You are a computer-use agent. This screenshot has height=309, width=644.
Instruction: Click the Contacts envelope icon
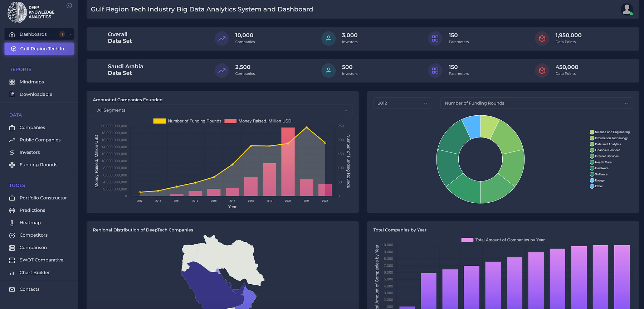pyautogui.click(x=12, y=289)
